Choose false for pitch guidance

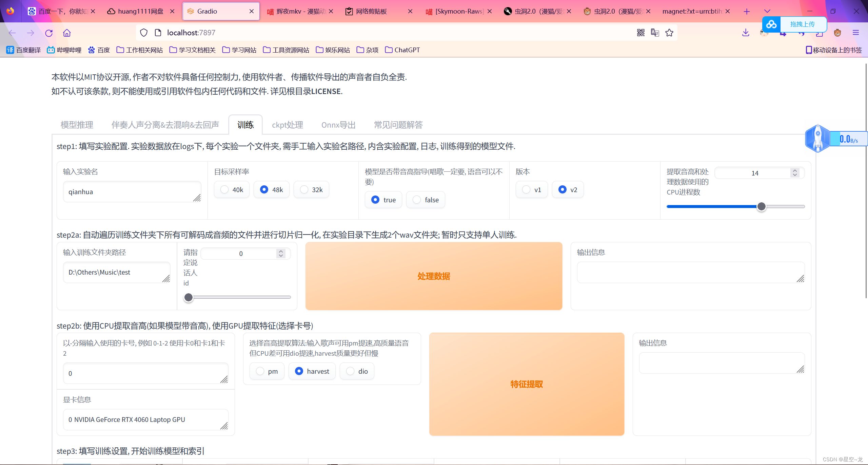click(417, 200)
